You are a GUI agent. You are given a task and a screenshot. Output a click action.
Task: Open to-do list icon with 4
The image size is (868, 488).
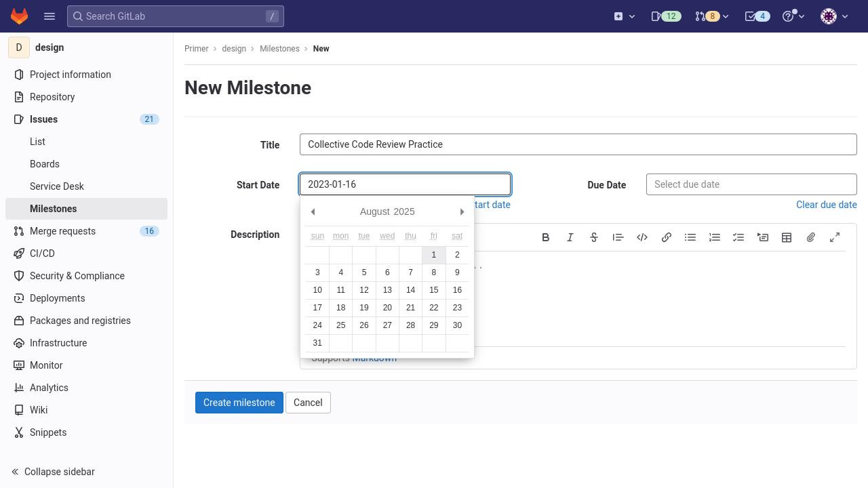point(757,16)
